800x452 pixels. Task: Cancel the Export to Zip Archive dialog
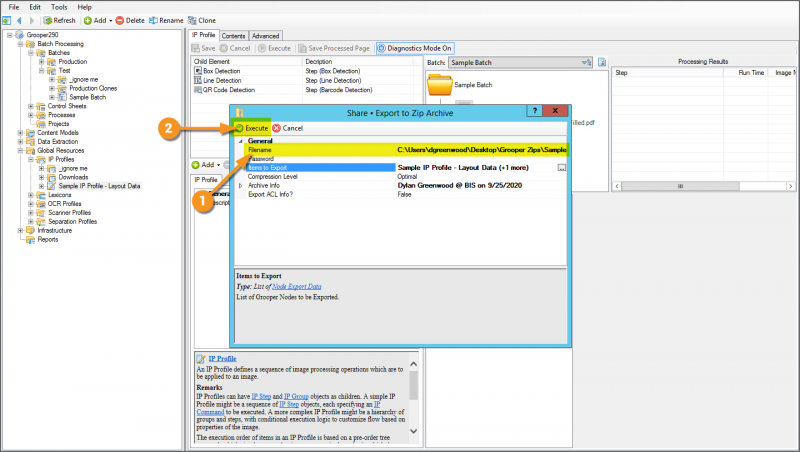(x=288, y=128)
